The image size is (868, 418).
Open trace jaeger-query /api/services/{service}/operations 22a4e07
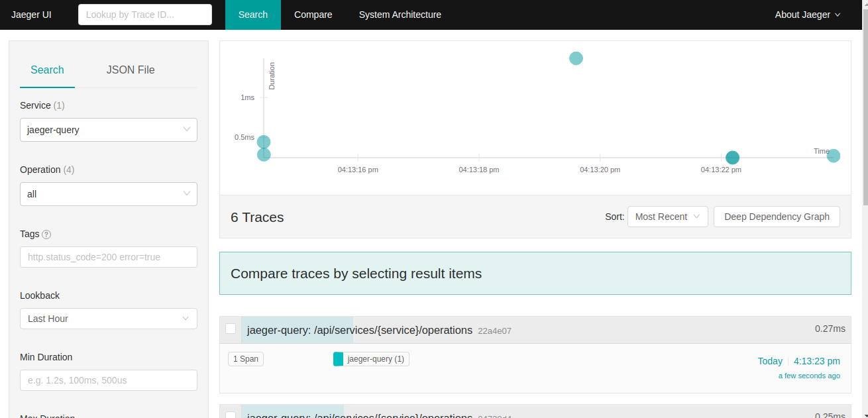click(546, 329)
